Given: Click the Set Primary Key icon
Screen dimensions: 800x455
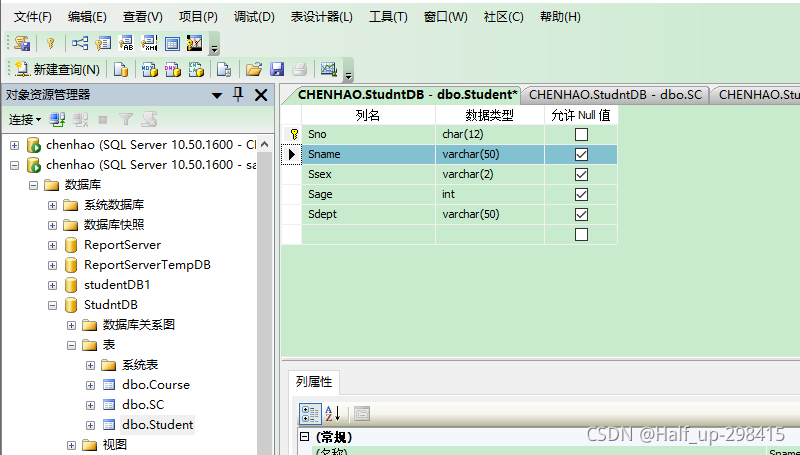Looking at the screenshot, I should [x=51, y=43].
